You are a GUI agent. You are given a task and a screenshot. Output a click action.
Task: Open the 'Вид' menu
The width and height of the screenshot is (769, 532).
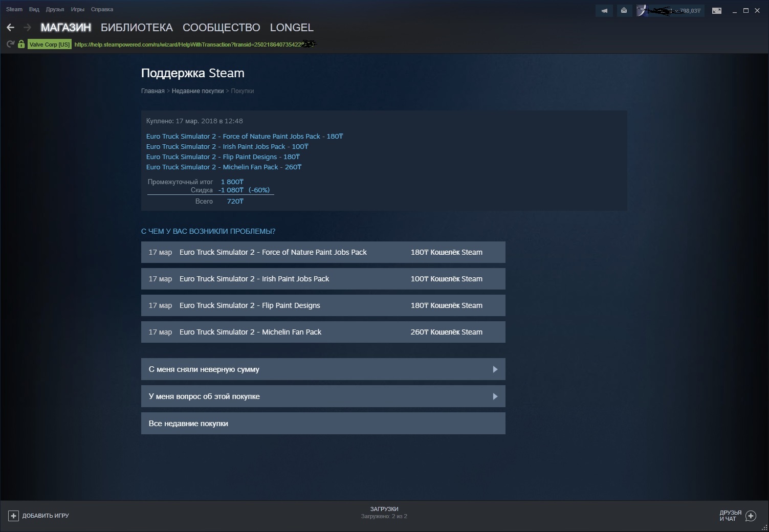[34, 9]
